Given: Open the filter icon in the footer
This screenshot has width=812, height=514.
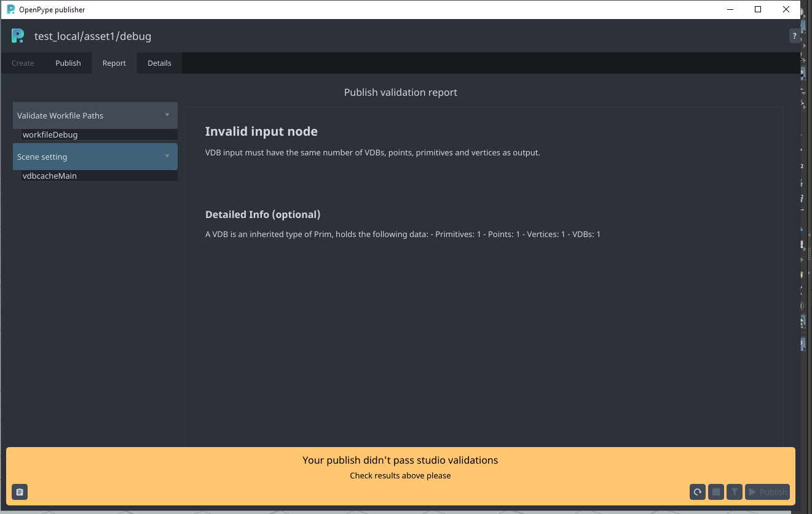Looking at the screenshot, I should [x=735, y=492].
